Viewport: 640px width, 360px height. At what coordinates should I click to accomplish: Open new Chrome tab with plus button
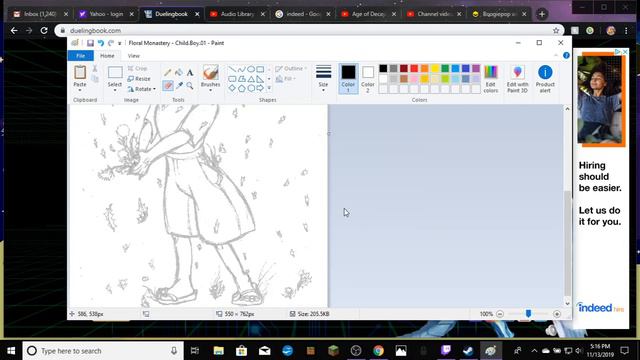pos(542,14)
